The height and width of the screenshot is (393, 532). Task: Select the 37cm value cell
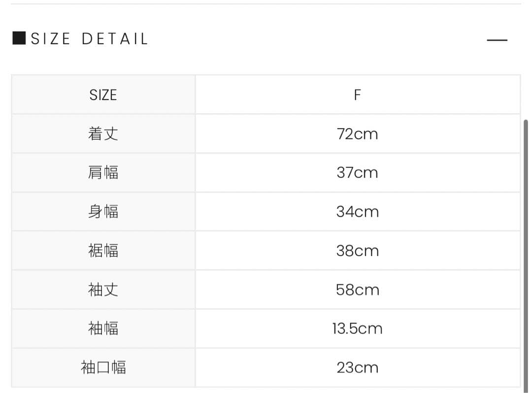click(x=357, y=173)
